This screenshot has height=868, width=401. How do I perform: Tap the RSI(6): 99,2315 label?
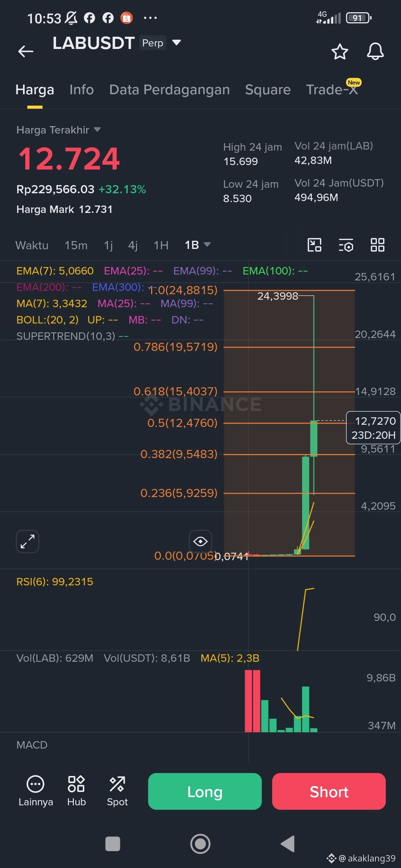tap(55, 582)
